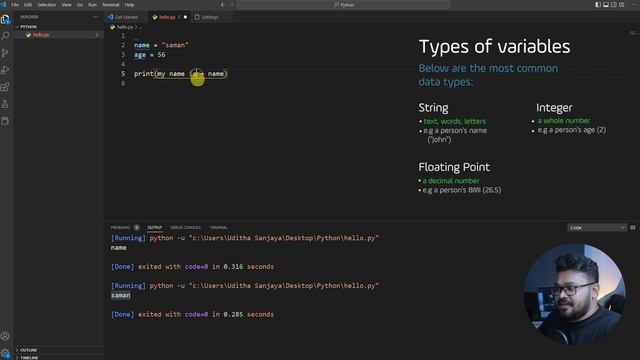Click the name variable on line 2
This screenshot has width=640, height=360.
pos(142,45)
